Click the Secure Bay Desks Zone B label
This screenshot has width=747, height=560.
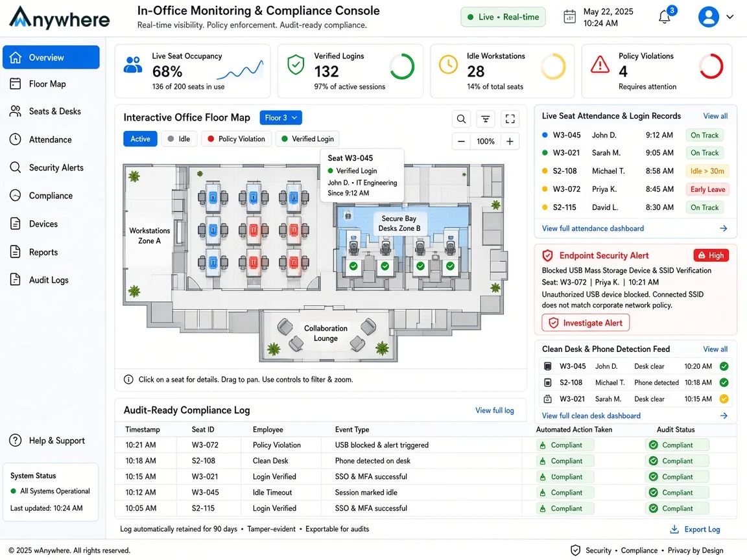(399, 224)
